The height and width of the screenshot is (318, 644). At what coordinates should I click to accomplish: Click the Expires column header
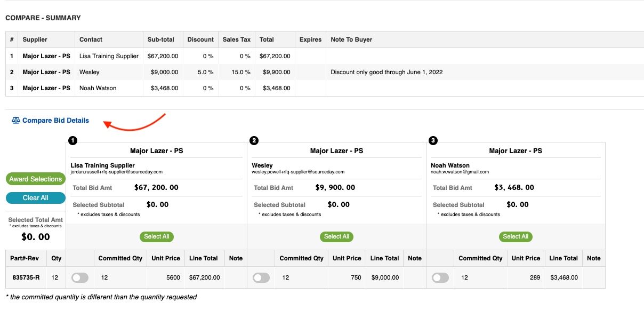pyautogui.click(x=310, y=39)
